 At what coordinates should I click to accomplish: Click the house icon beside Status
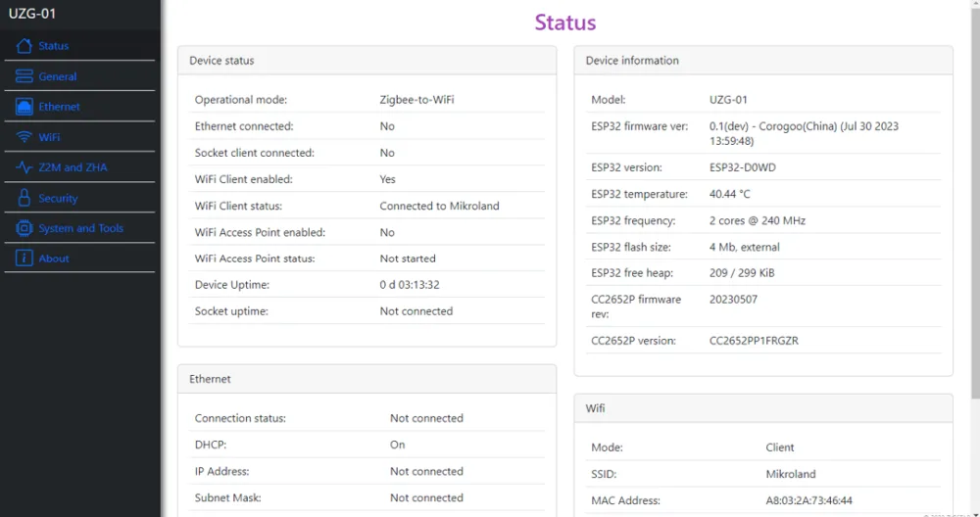24,46
